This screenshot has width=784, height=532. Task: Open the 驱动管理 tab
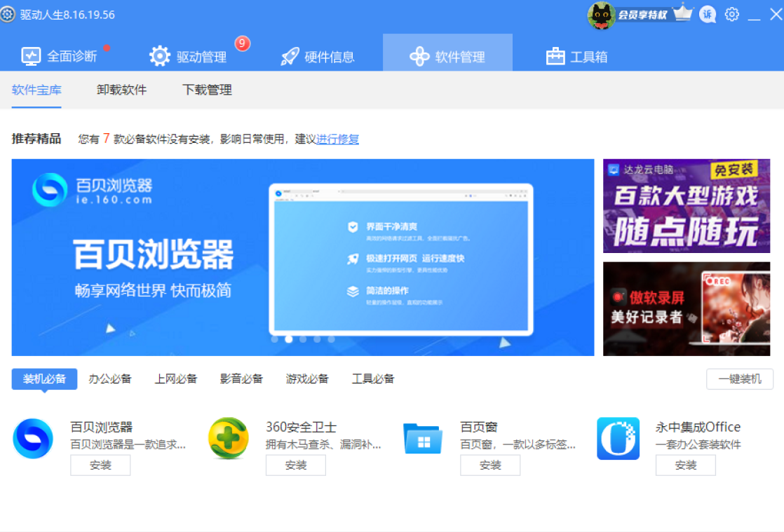[189, 56]
